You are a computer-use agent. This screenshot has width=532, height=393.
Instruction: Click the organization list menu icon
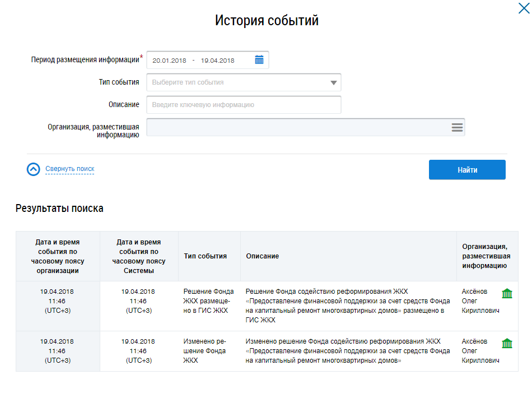(x=457, y=127)
